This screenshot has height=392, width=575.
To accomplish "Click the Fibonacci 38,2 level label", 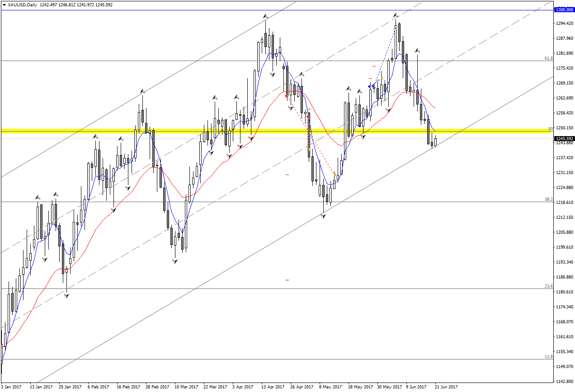I will [x=549, y=199].
